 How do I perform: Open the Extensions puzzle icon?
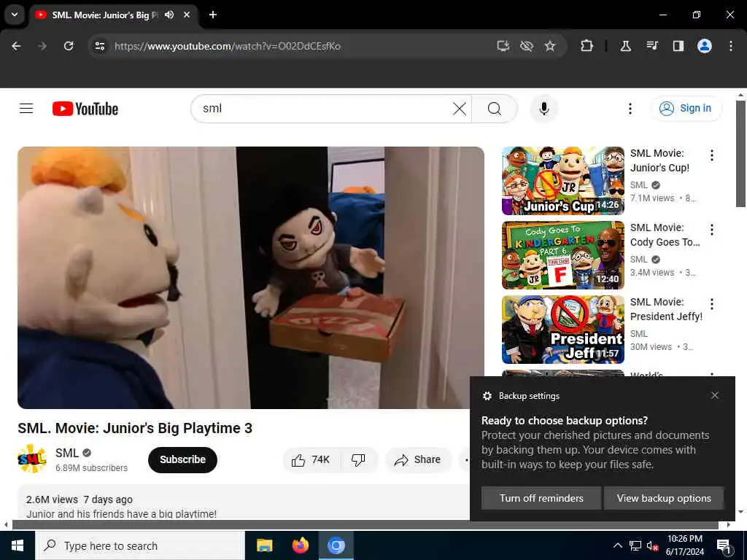587,46
